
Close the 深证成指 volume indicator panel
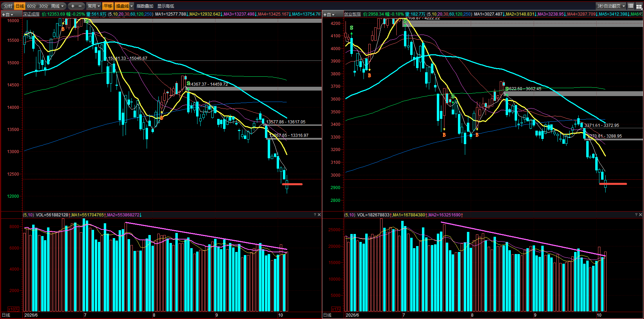(319, 215)
